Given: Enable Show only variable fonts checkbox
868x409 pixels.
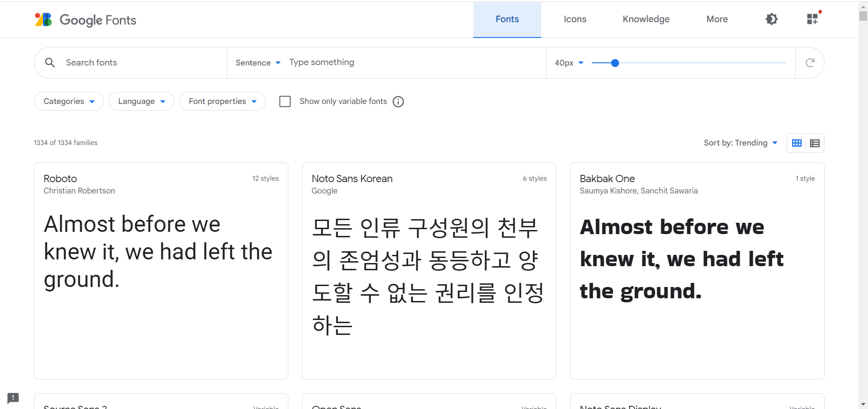Looking at the screenshot, I should point(285,101).
